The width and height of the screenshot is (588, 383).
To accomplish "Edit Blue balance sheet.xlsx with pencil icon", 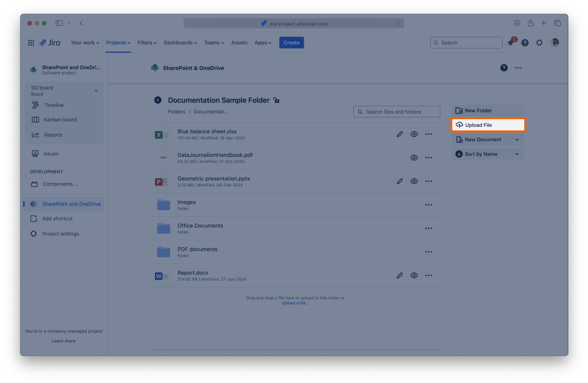I will (x=399, y=134).
